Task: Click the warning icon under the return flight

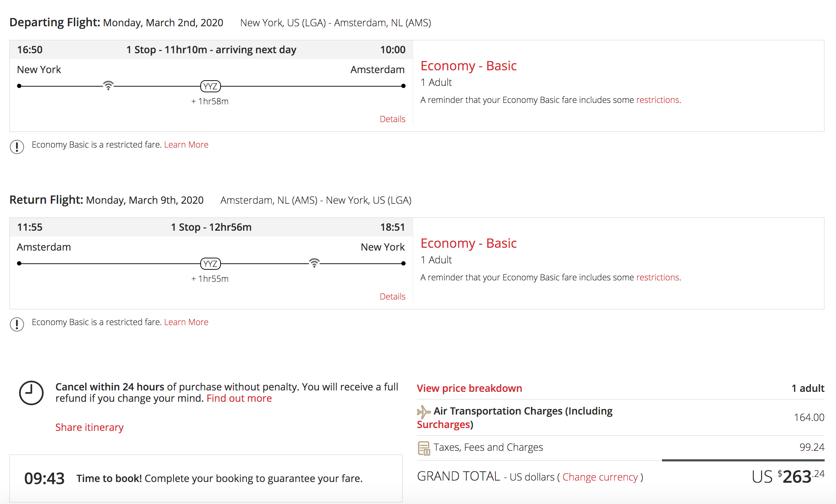Action: (17, 324)
